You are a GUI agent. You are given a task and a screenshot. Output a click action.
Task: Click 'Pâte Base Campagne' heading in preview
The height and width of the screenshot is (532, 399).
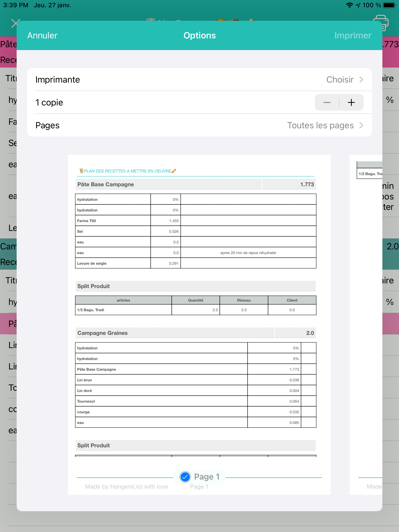(x=105, y=184)
